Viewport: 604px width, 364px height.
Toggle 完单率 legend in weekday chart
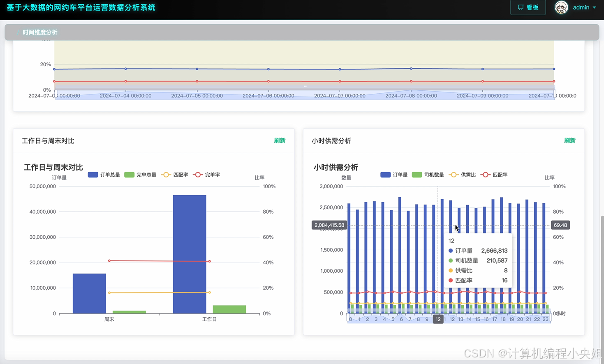tap(206, 175)
